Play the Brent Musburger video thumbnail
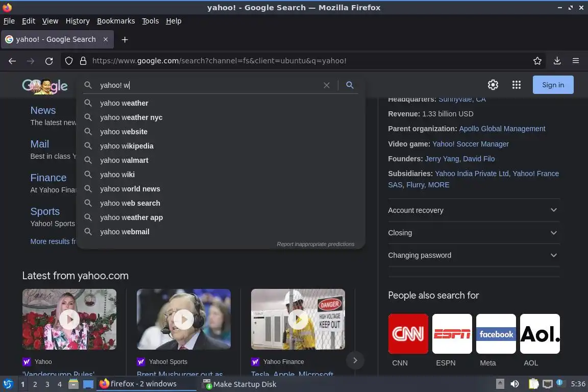 (x=184, y=319)
